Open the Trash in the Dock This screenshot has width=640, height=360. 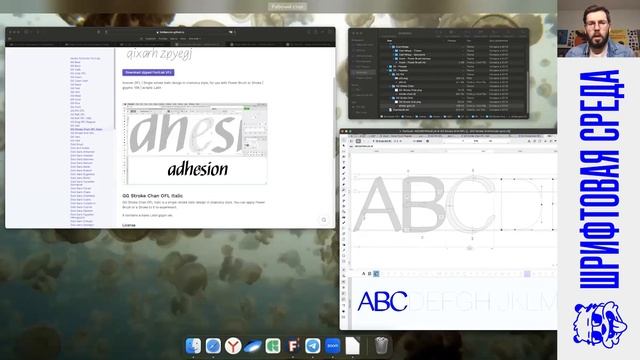(x=381, y=346)
